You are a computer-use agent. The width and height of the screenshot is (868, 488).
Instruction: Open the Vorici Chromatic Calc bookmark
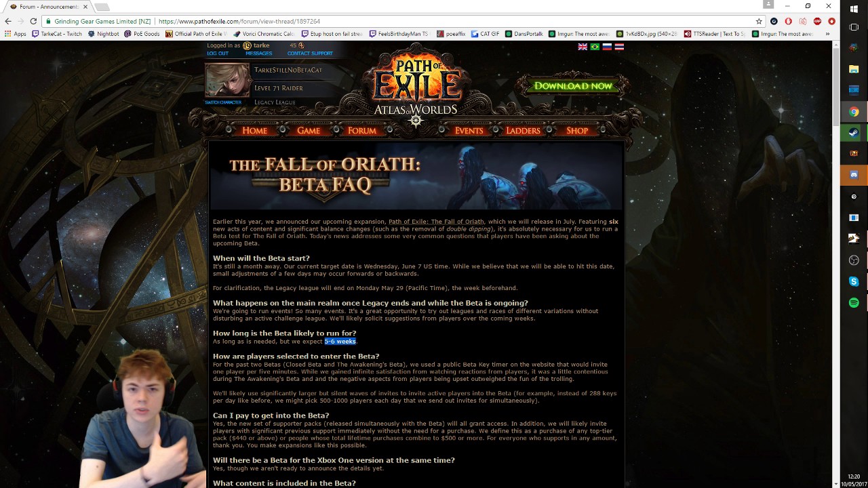(x=264, y=34)
